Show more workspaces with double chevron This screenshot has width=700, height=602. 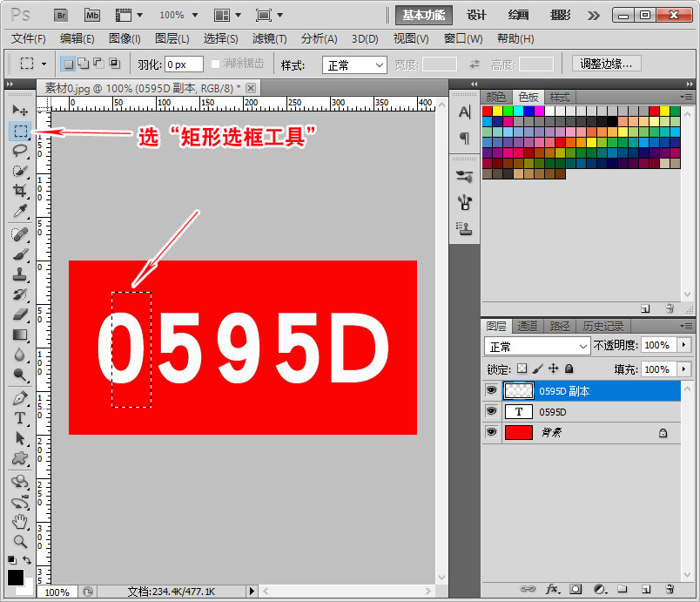(x=593, y=16)
